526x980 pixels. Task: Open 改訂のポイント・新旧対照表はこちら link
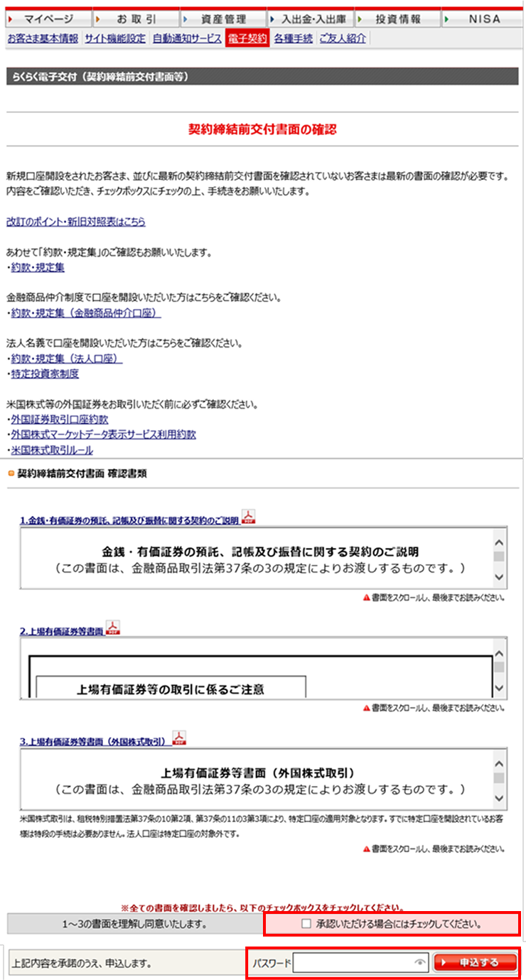pyautogui.click(x=75, y=222)
